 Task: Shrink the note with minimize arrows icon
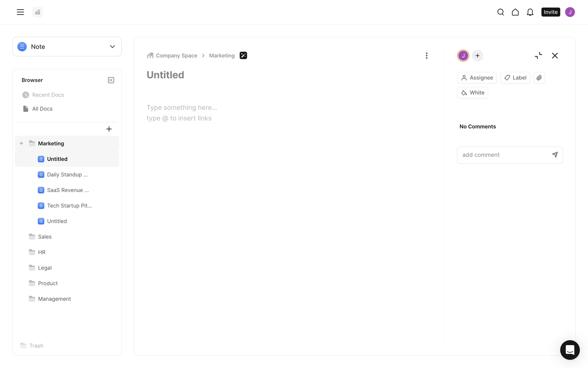[538, 56]
